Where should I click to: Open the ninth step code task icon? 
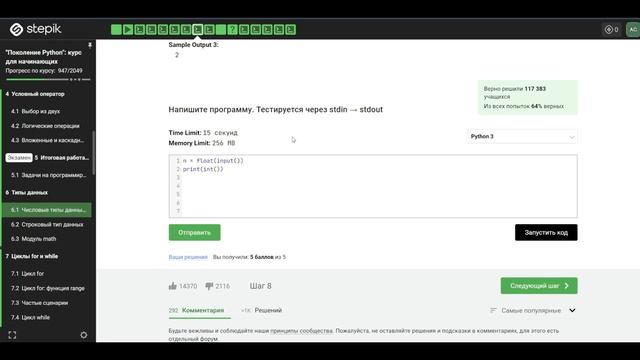209,29
